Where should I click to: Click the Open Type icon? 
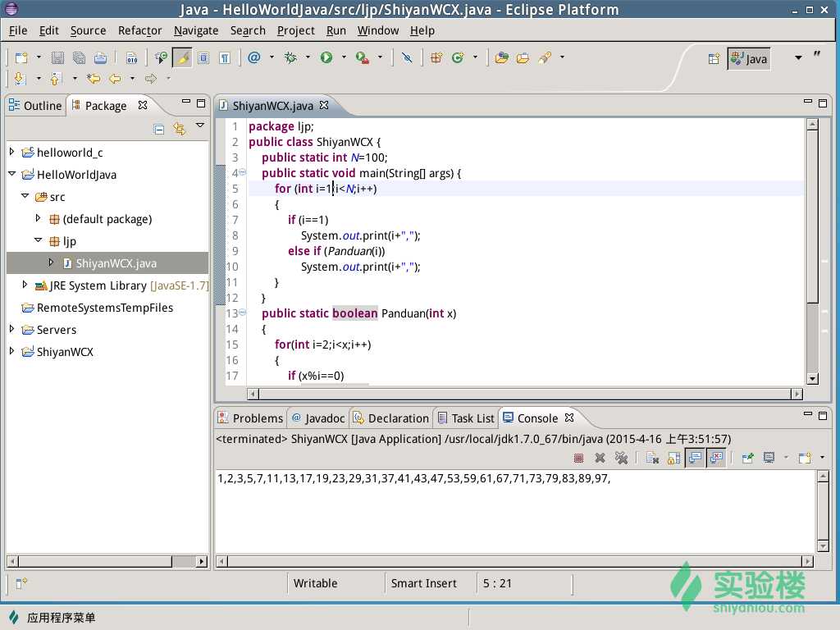(501, 57)
